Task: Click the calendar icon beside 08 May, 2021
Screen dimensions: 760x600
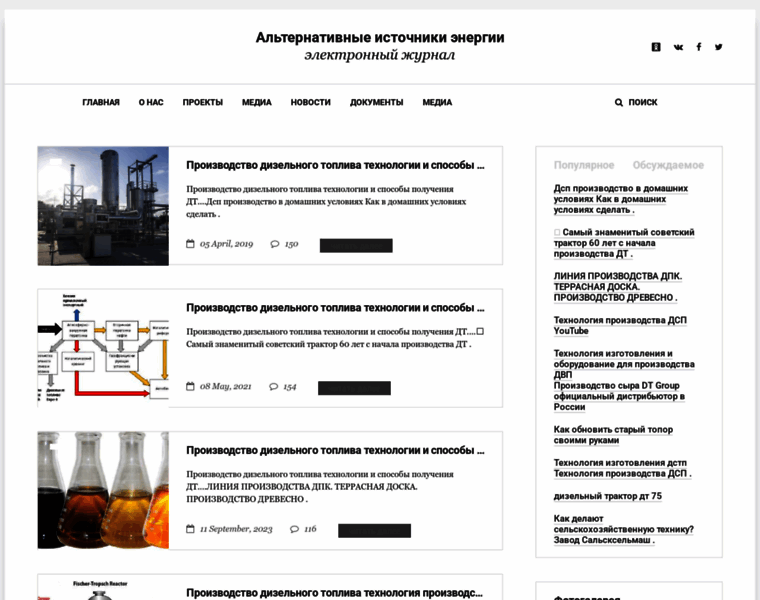Action: click(x=190, y=387)
